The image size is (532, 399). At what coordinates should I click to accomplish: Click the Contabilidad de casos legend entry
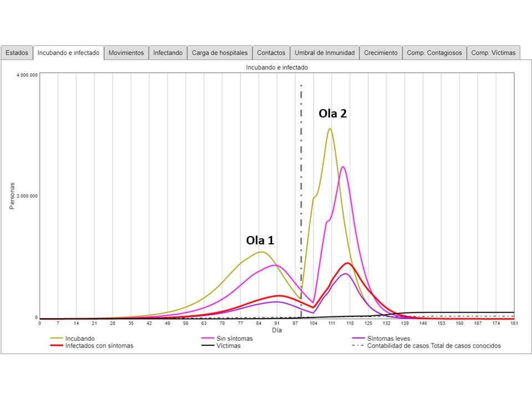coord(434,346)
